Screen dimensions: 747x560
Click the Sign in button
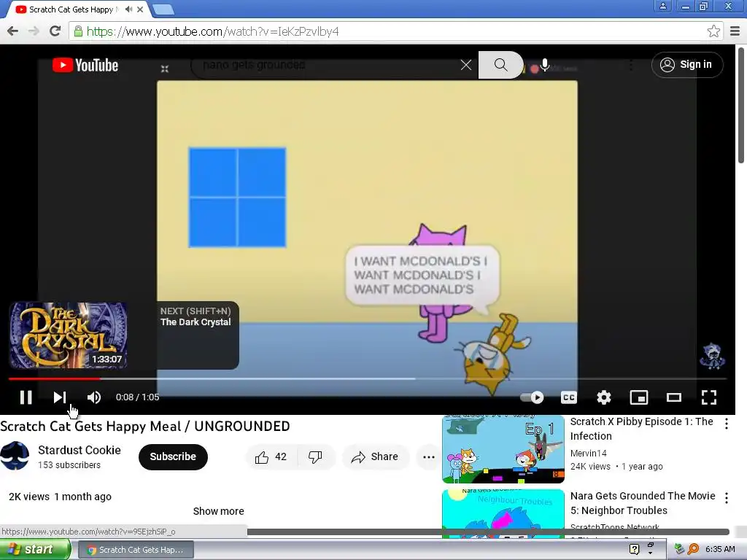pyautogui.click(x=687, y=65)
